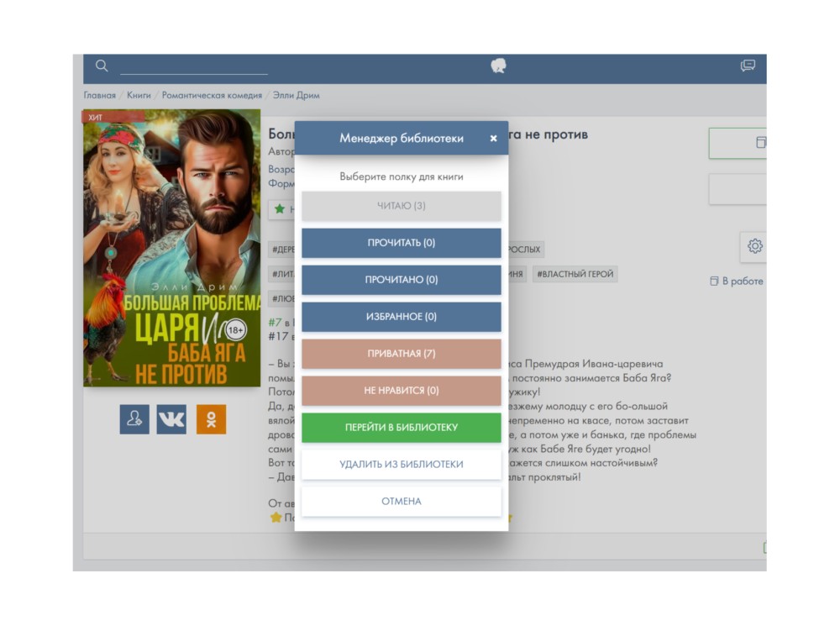Click the #ВЛАСТНЫЙ ГЕРОЙ tag

[x=575, y=274]
